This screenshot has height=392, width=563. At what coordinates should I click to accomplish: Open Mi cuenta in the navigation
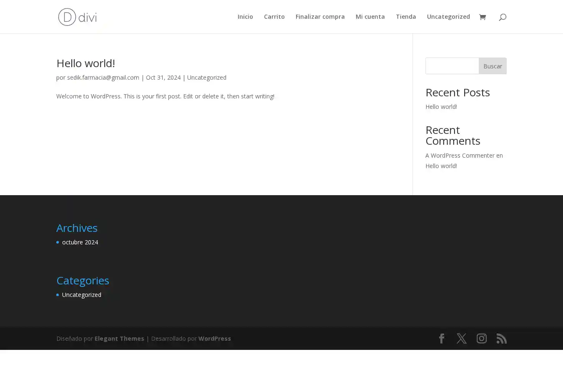click(x=370, y=17)
